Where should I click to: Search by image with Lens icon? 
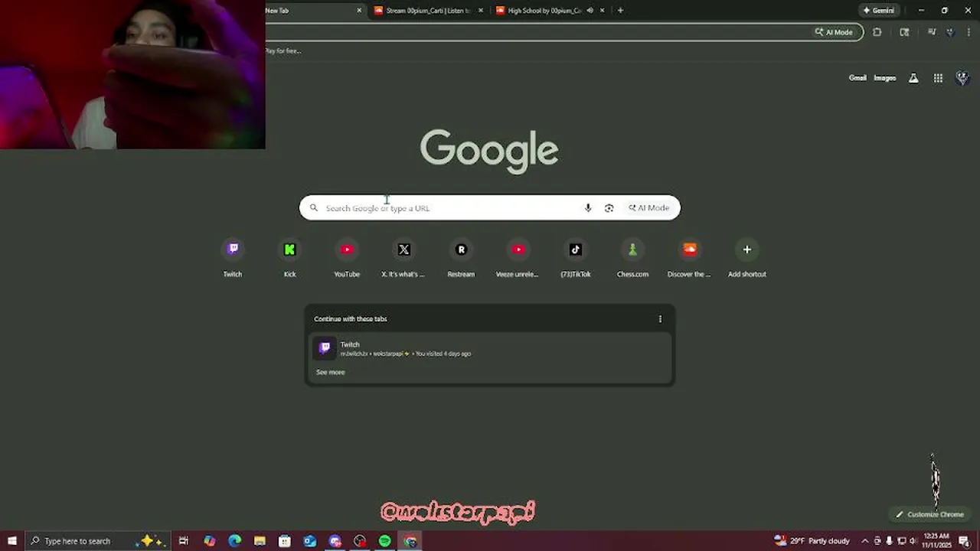click(x=609, y=208)
